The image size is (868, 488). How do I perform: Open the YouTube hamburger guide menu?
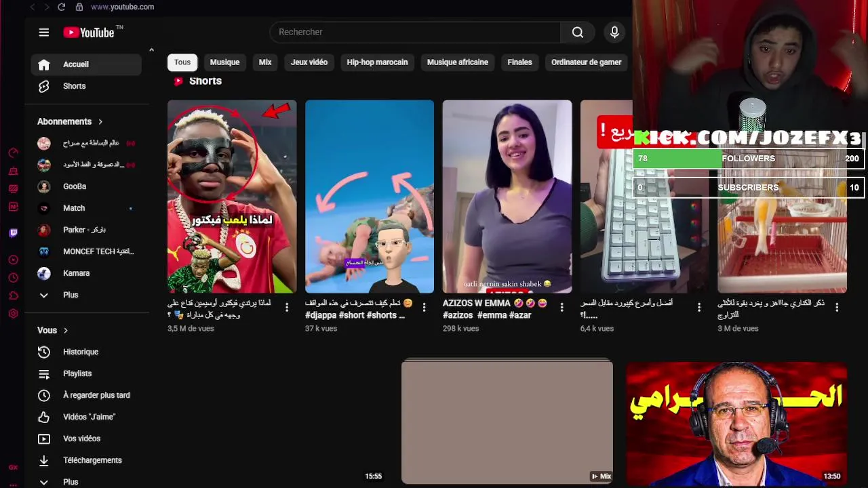44,33
